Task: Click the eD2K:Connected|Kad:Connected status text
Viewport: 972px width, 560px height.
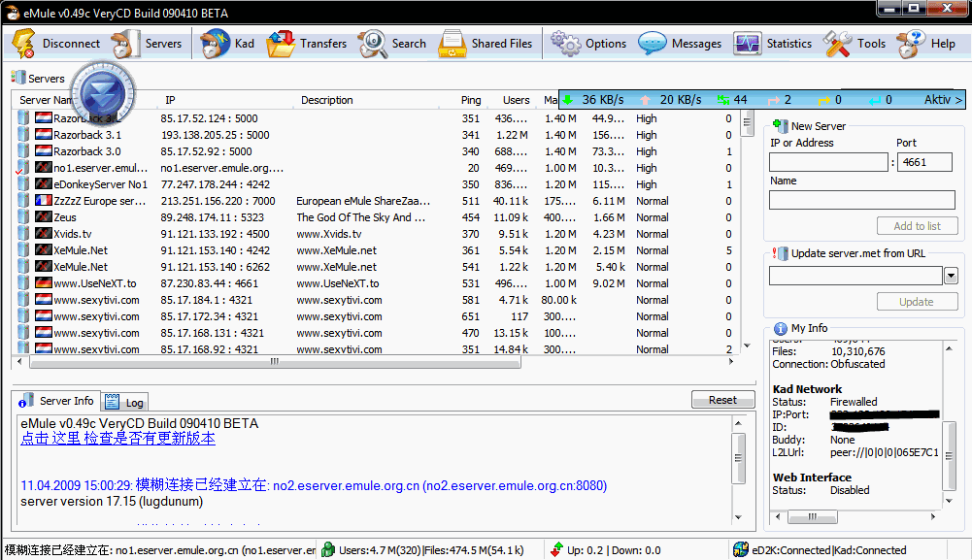Action: pos(829,550)
